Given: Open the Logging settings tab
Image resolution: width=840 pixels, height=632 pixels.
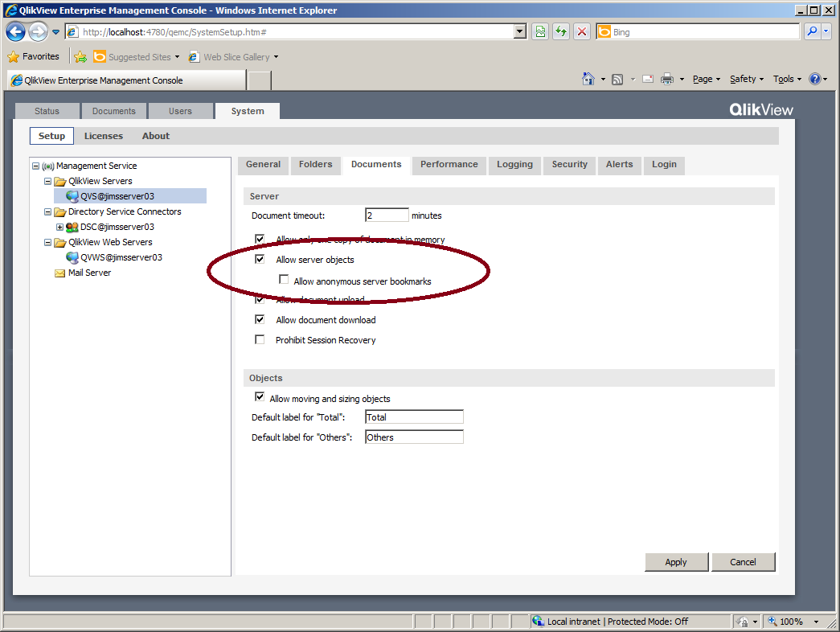Looking at the screenshot, I should click(514, 165).
